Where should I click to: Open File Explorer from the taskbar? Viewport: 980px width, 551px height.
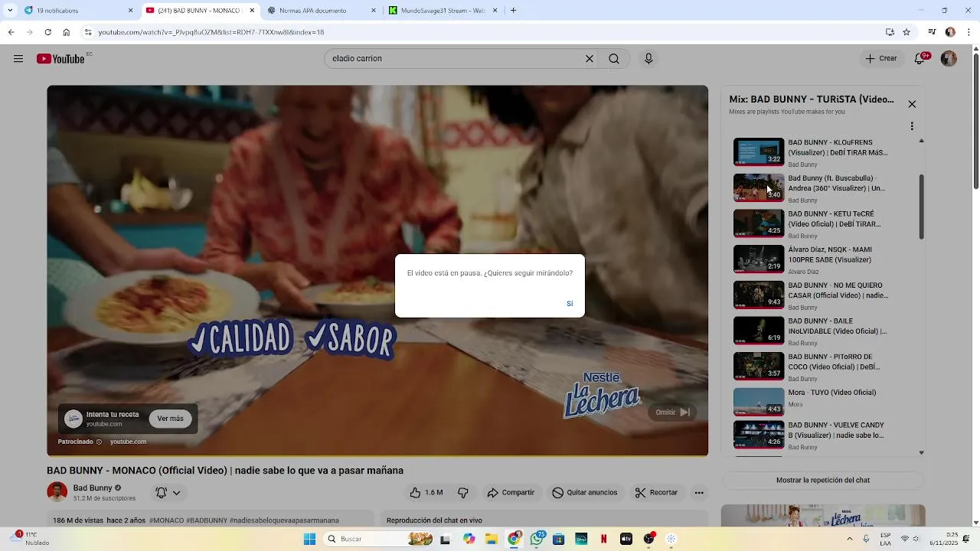point(492,539)
